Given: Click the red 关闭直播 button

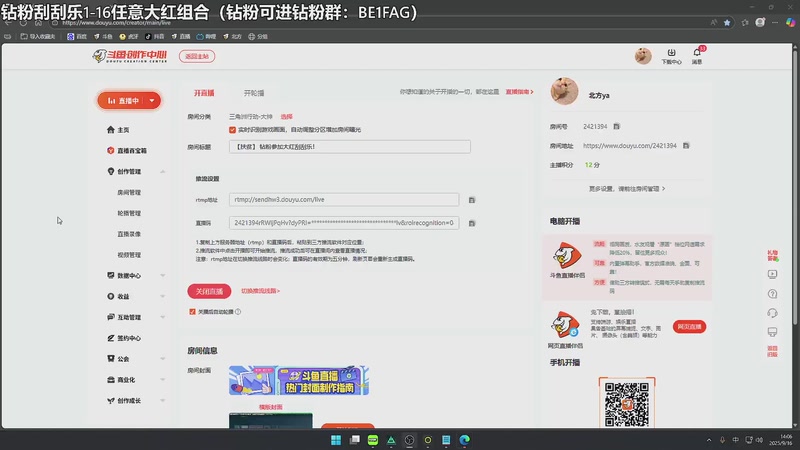Looking at the screenshot, I should 209,291.
